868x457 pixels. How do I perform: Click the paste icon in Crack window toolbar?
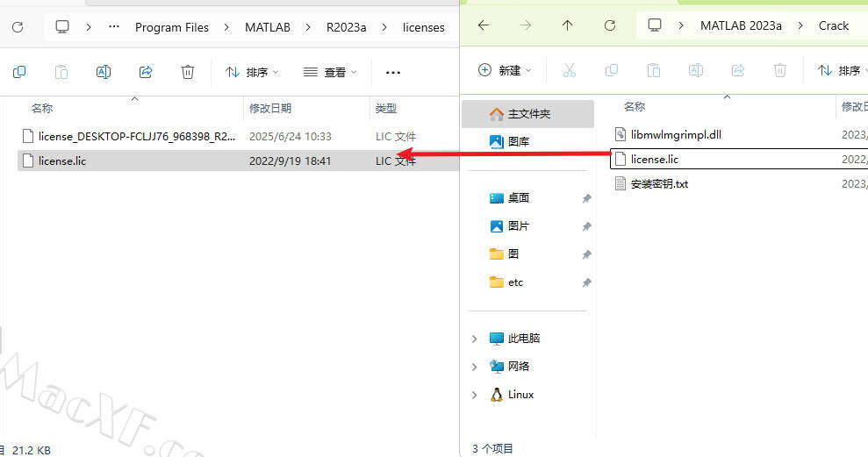654,70
